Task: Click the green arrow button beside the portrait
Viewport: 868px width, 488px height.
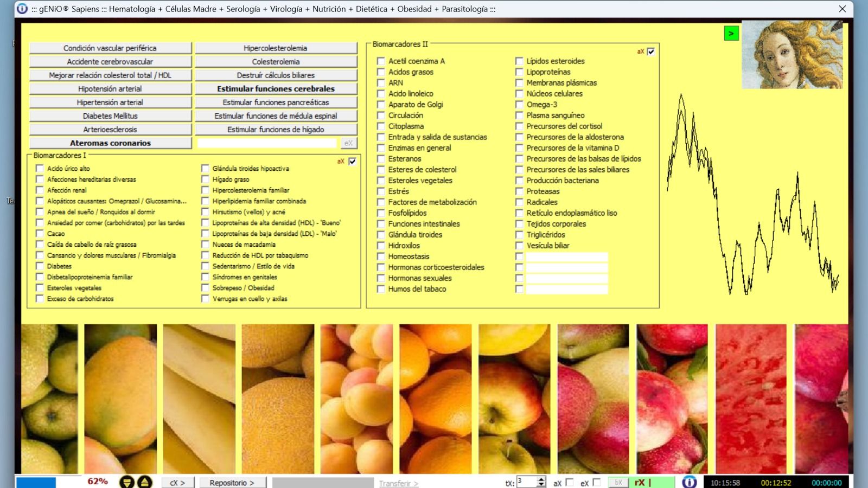Action: 731,34
